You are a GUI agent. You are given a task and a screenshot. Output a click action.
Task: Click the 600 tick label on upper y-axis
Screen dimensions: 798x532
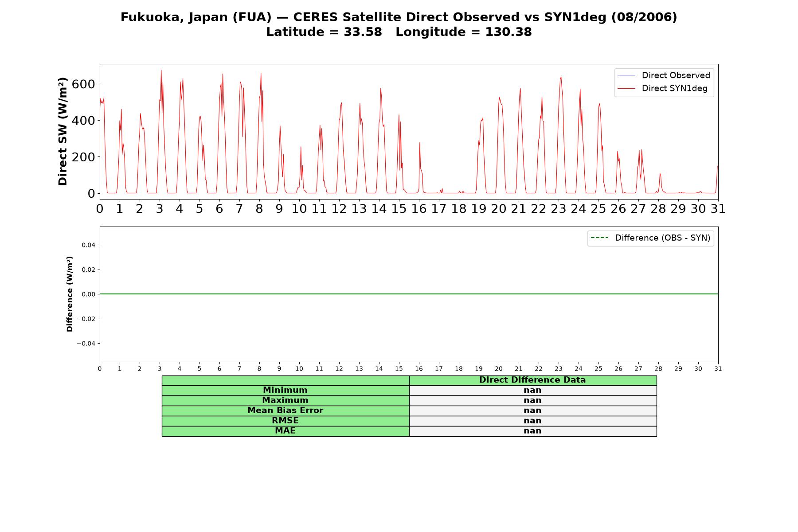(x=83, y=84)
